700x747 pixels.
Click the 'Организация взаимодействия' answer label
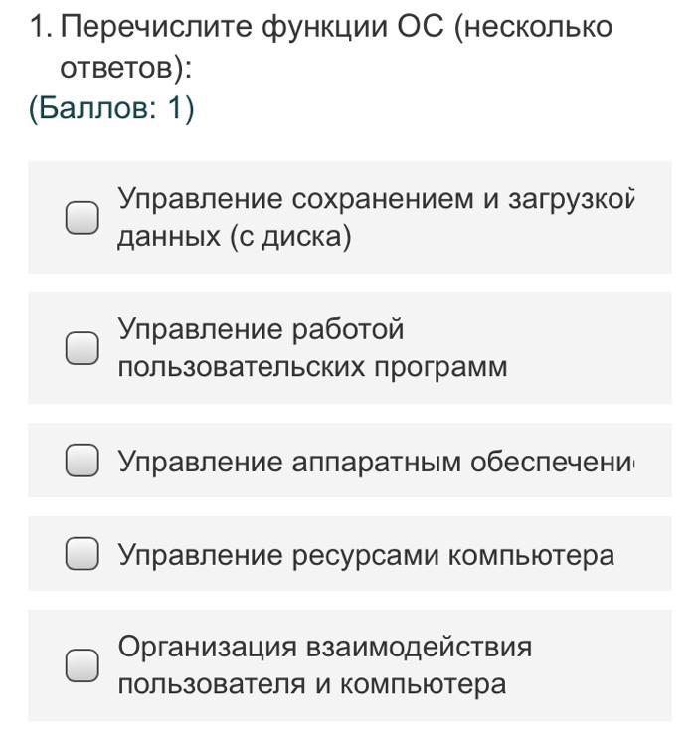click(x=324, y=647)
